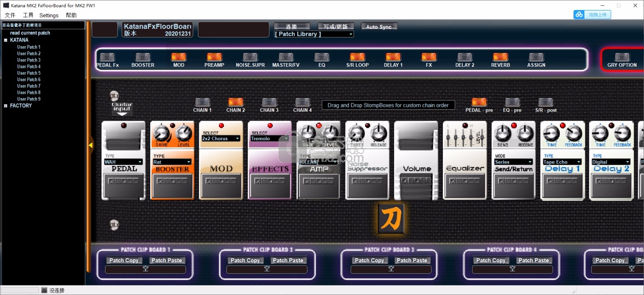Click read current patch entry
644x295 pixels.
coord(30,33)
